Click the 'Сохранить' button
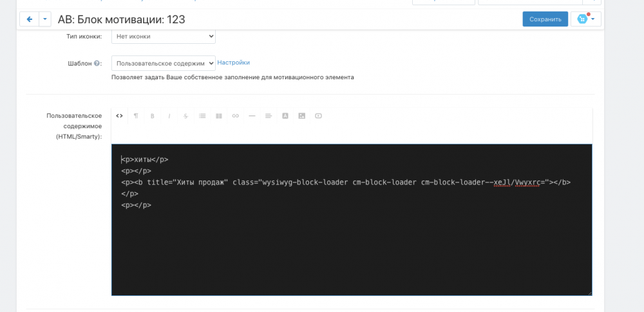The width and height of the screenshot is (644, 312). [545, 19]
